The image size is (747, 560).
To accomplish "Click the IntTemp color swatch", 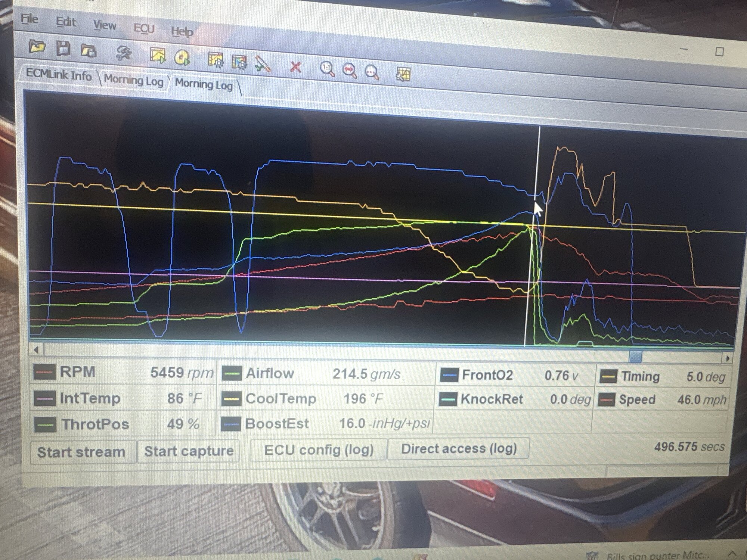I will (x=44, y=398).
